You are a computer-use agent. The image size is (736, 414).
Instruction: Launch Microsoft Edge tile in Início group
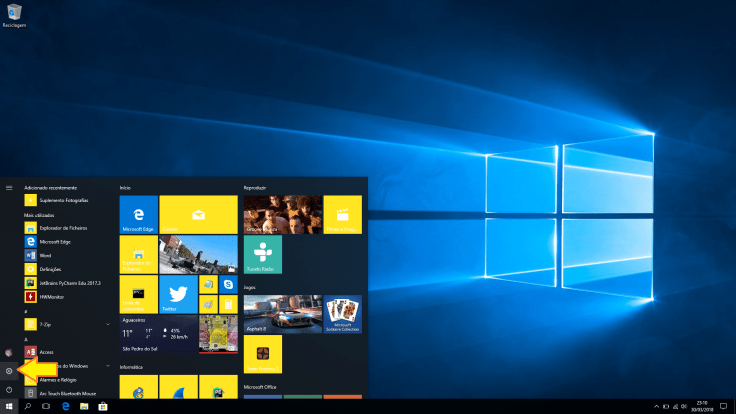[x=138, y=214]
